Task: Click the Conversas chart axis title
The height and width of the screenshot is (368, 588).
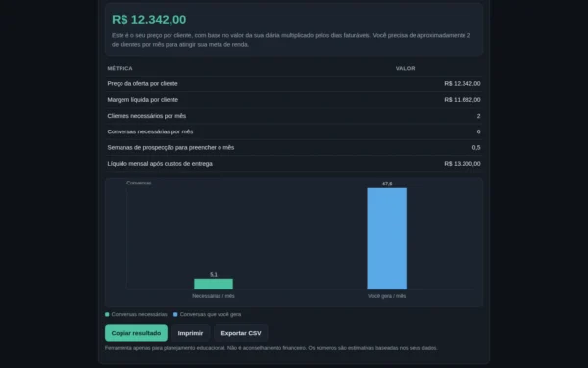Action: coord(139,183)
